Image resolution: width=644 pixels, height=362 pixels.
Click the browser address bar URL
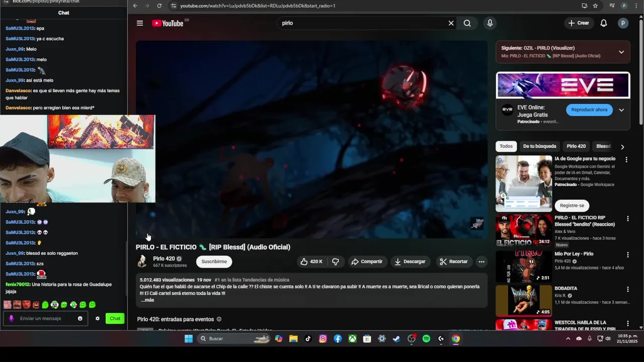(x=258, y=6)
